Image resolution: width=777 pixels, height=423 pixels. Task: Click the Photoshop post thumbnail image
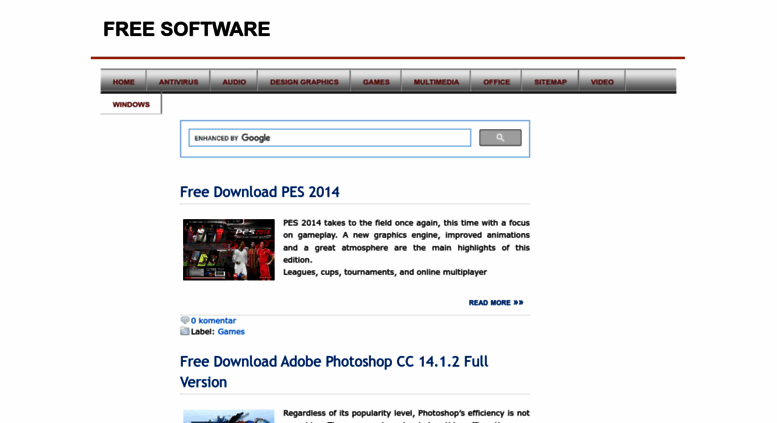pos(228,416)
